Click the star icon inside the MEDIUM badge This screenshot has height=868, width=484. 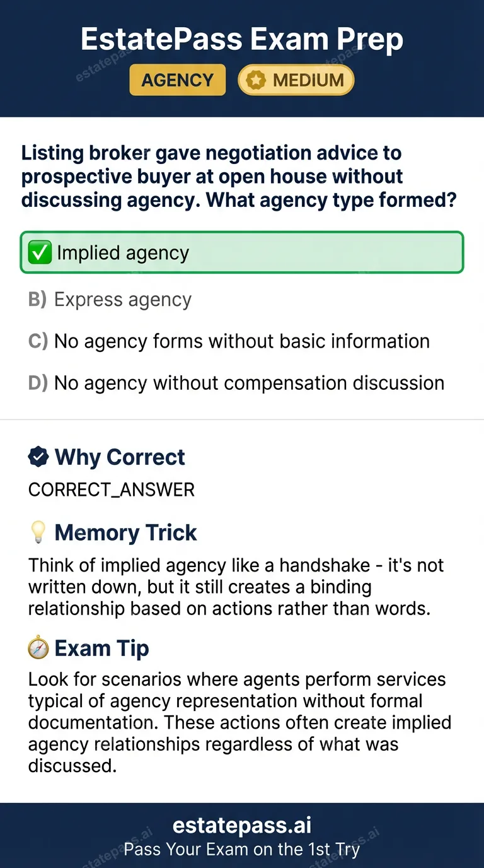(255, 80)
